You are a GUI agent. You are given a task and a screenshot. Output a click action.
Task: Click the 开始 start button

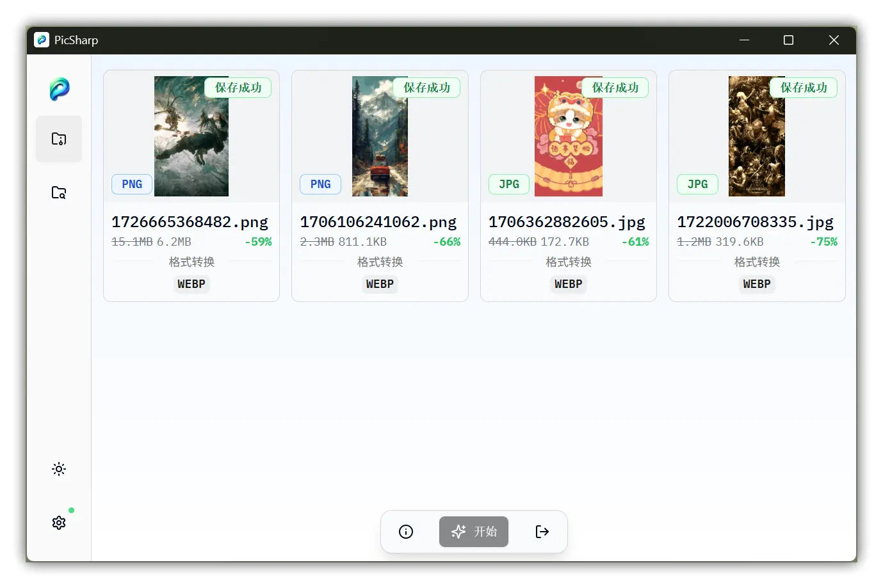point(474,532)
